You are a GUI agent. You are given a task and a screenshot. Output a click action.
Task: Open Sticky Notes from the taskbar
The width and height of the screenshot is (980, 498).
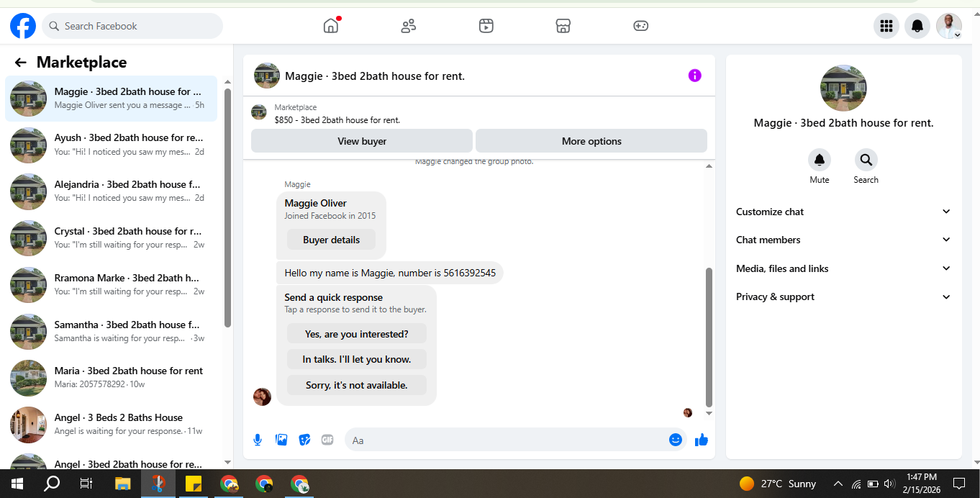pos(194,484)
